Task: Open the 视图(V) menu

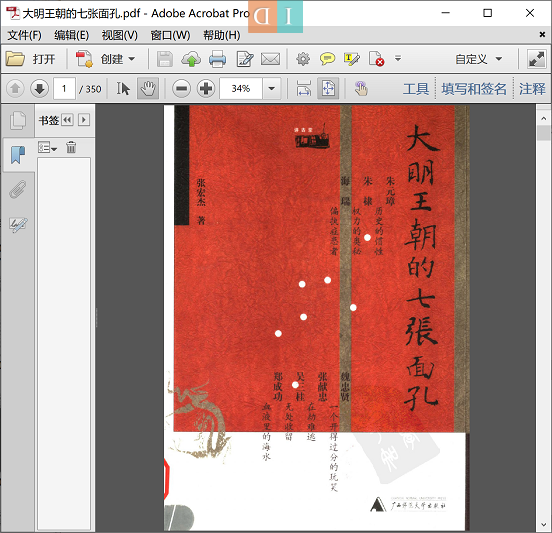Action: [x=119, y=35]
